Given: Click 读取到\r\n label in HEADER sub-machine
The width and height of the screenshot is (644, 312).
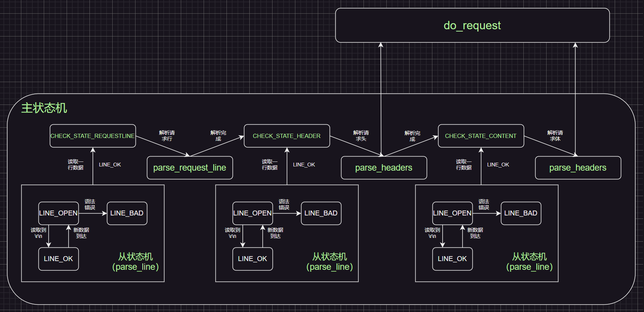Looking at the screenshot, I should tap(233, 233).
